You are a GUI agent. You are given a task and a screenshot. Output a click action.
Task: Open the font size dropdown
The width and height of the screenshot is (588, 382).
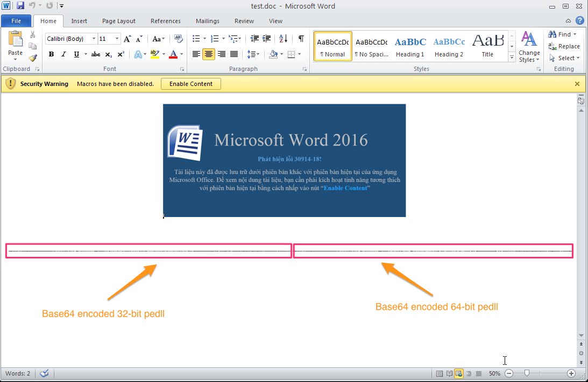coord(117,39)
